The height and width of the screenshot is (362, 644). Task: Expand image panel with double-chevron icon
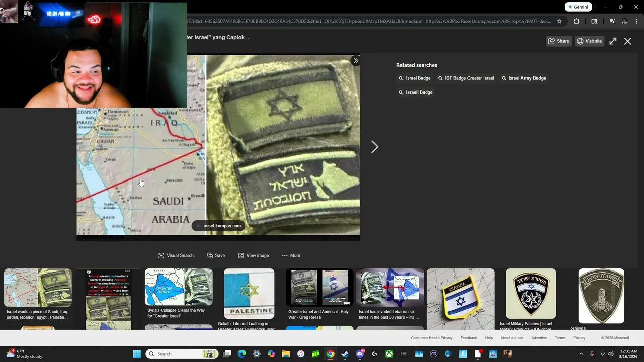pos(356,61)
